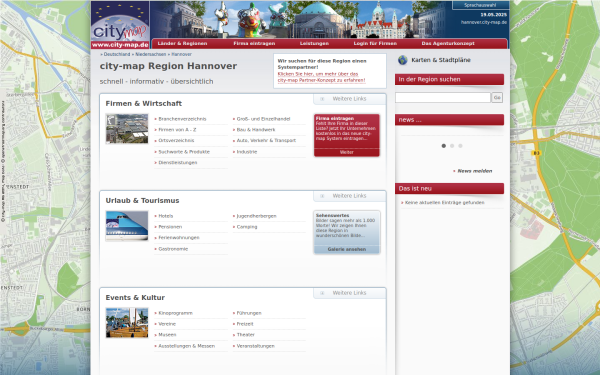Open the Leistungen menu
Screen dimensions: 600x375
click(x=314, y=44)
